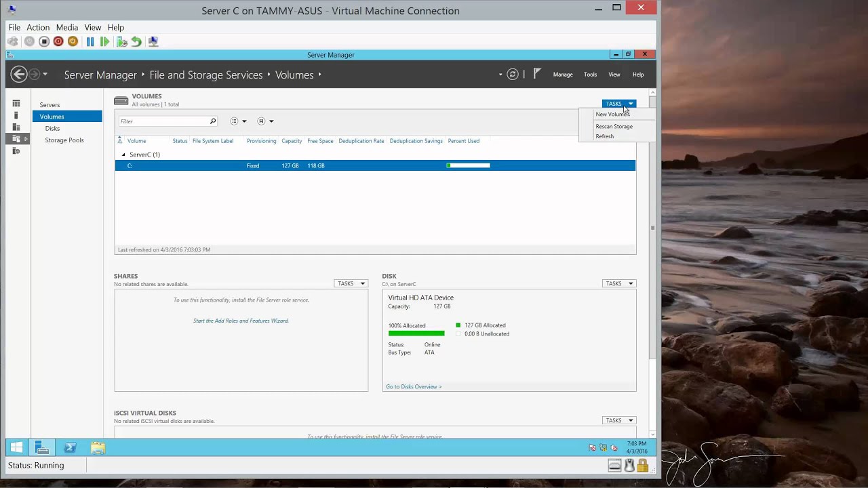The width and height of the screenshot is (868, 488).
Task: Open the VM window Action menu
Action: pos(38,27)
